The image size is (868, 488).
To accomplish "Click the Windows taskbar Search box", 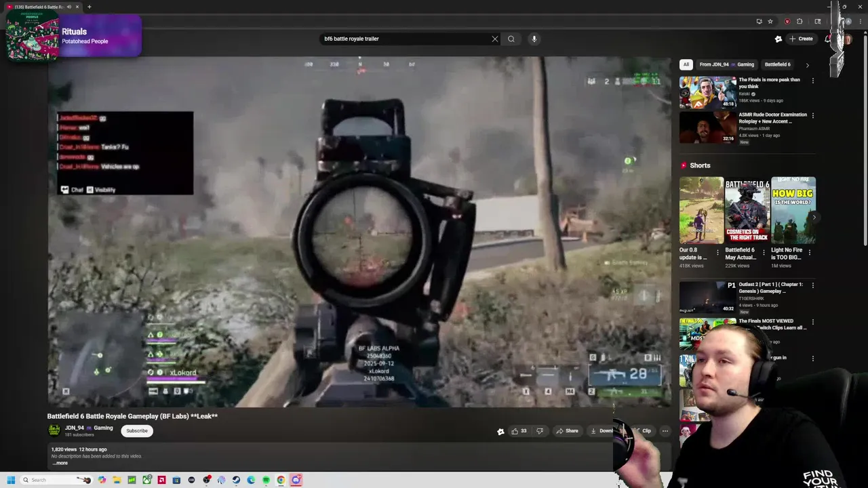I will click(x=56, y=480).
